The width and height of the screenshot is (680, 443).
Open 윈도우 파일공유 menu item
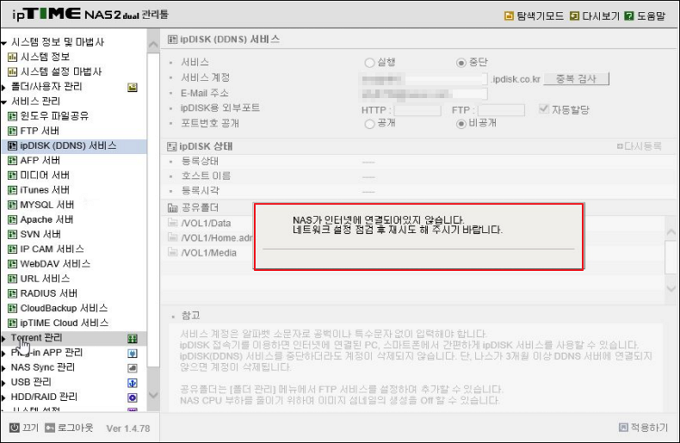click(x=54, y=116)
